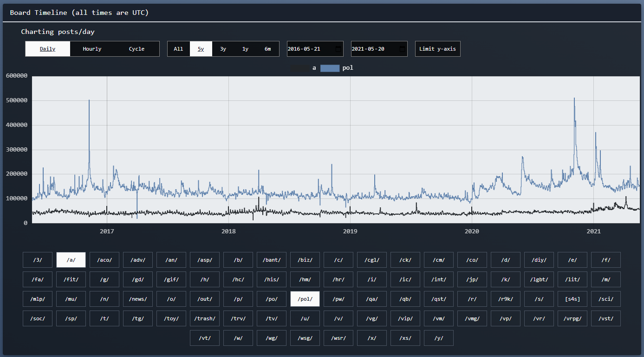Enable the /vg/ board

pos(372,318)
